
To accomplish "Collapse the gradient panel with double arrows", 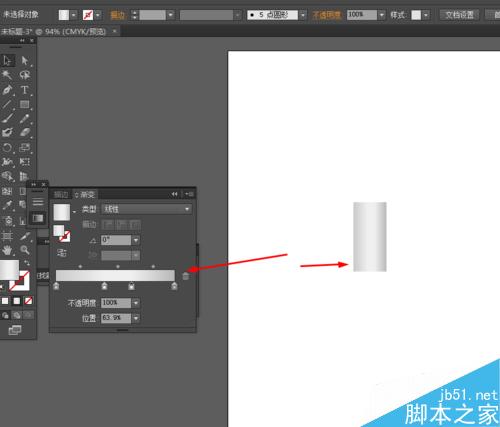I will point(174,194).
